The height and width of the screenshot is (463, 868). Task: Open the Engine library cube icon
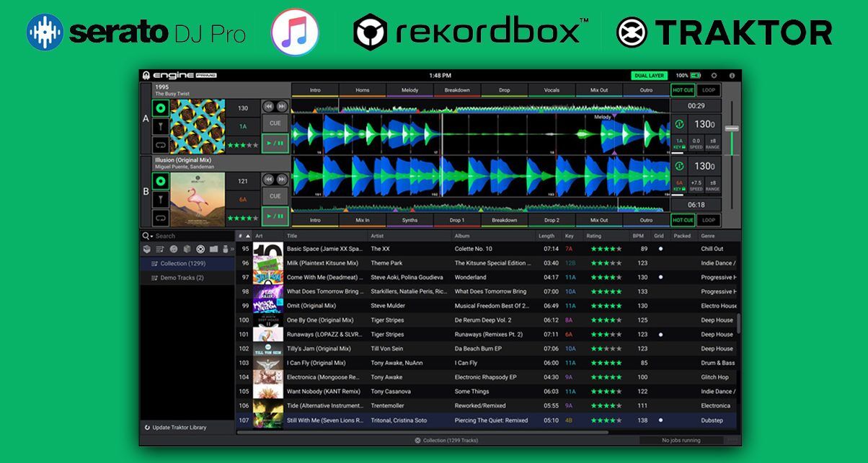tap(146, 249)
